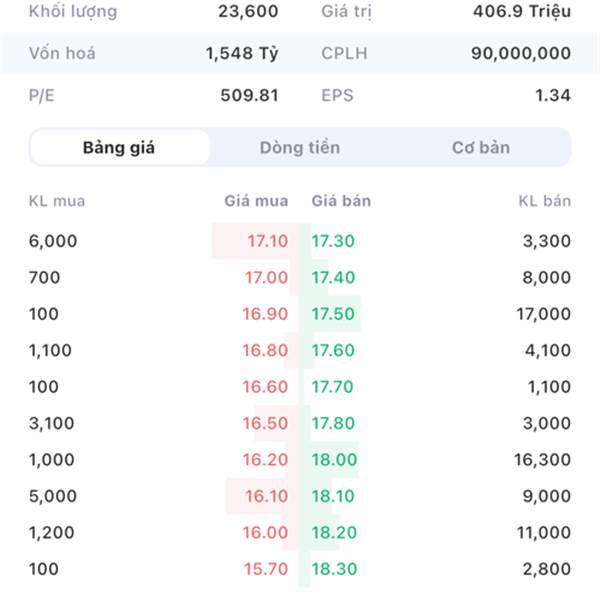Tap the 17.30 sell price

(x=333, y=241)
